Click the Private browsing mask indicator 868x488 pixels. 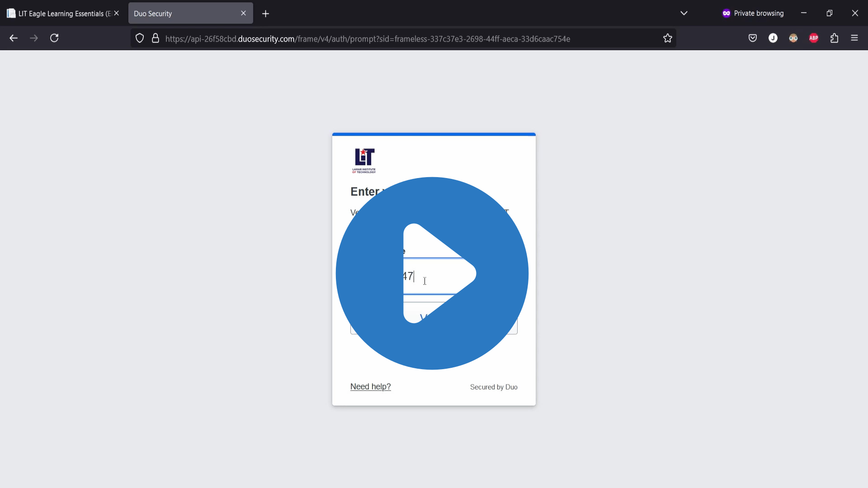point(753,13)
